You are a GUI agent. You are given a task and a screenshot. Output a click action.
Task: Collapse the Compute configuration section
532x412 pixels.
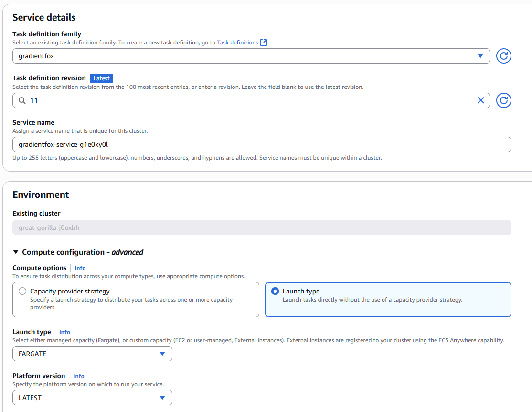click(x=16, y=252)
